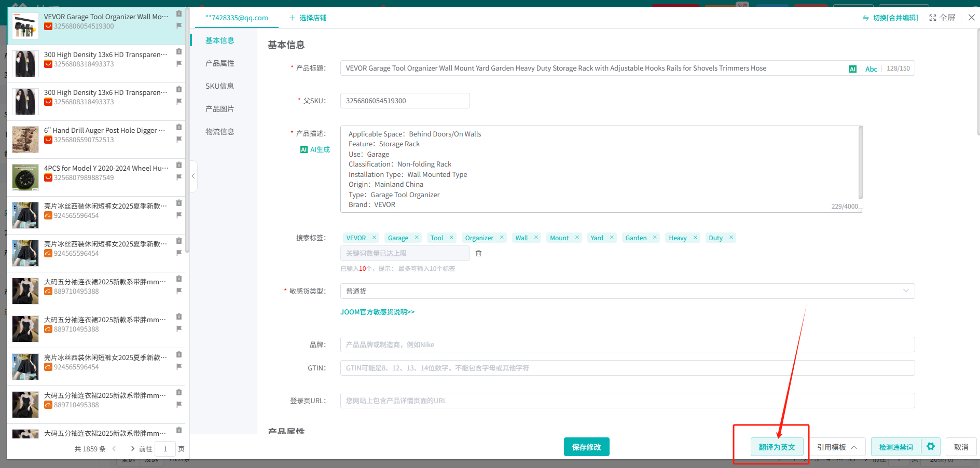Remove the Heavy search tag
Image resolution: width=980 pixels, height=468 pixels.
click(695, 237)
